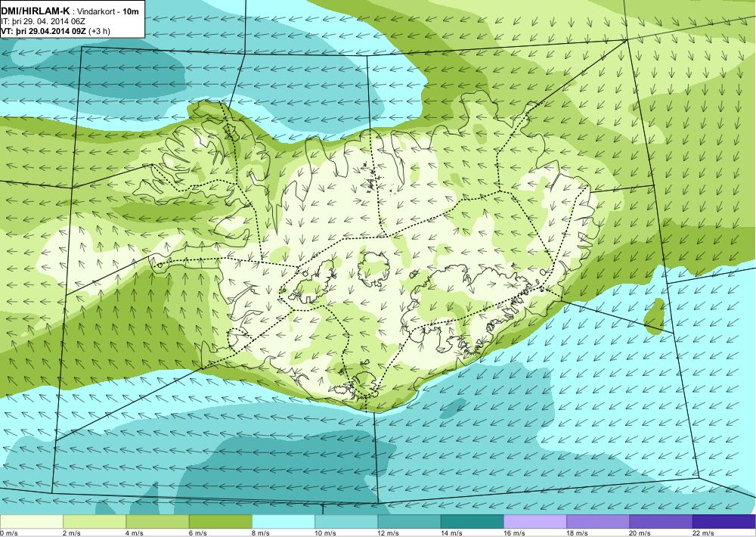
Task: Click the deep indigo 22+ m/s legend swatch
Action: tap(724, 522)
